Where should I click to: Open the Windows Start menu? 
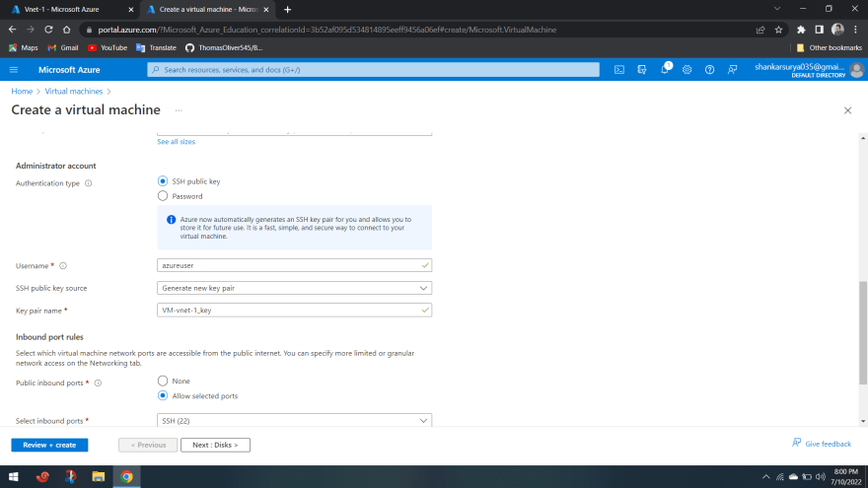coord(14,477)
